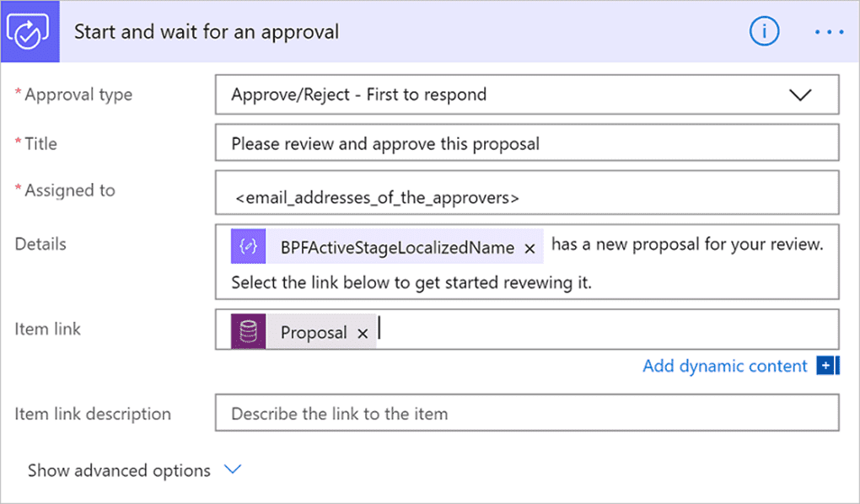Click the Show advanced options link

click(118, 470)
